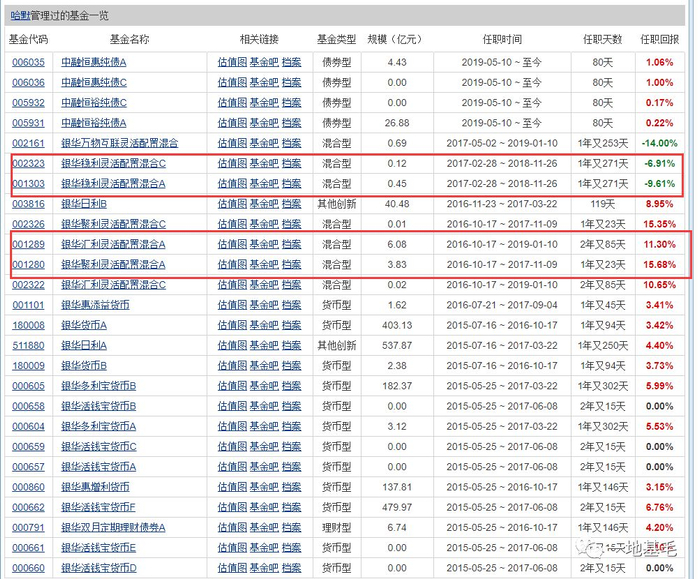This screenshot has height=579, width=700.
Task: Select 任职时间 column header
Action: point(502,39)
